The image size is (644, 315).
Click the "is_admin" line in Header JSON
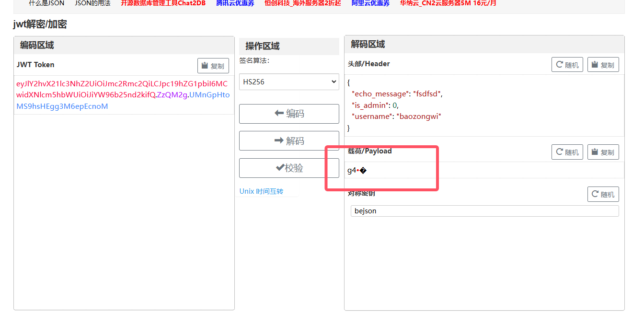(x=375, y=105)
